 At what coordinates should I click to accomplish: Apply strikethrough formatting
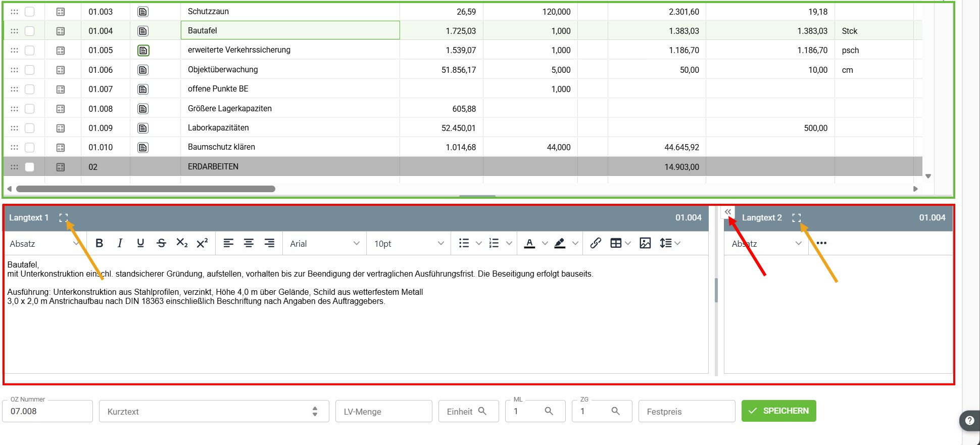[x=161, y=243]
